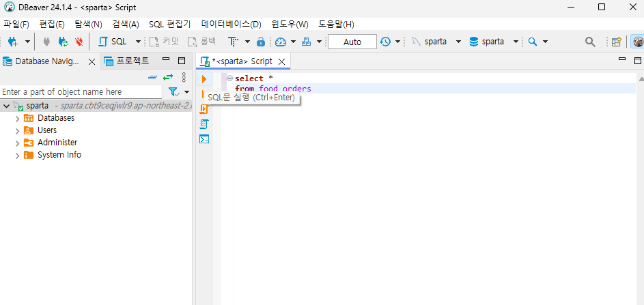Open the transaction mode dropdown arrow
Image resolution: width=644 pixels, height=305 pixels.
[247, 42]
